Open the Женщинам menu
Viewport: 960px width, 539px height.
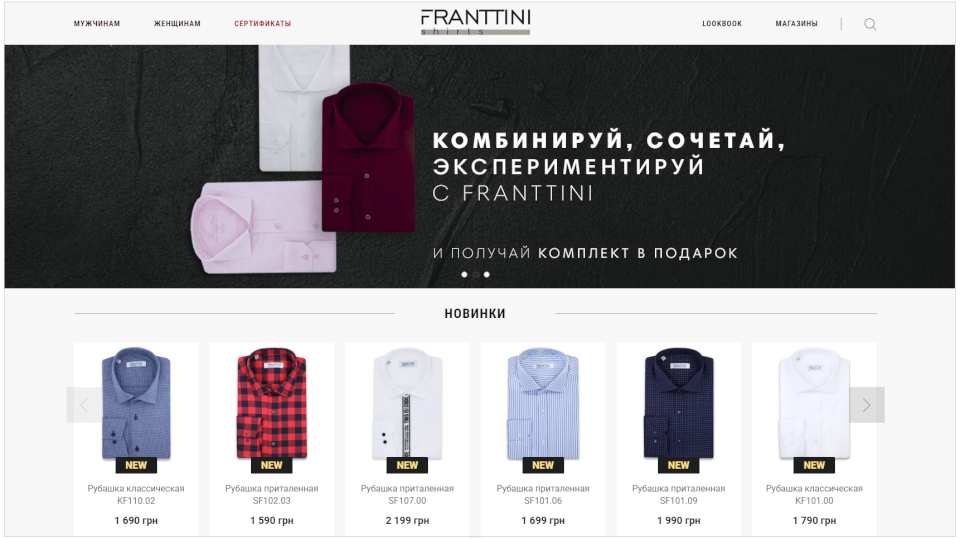click(177, 24)
